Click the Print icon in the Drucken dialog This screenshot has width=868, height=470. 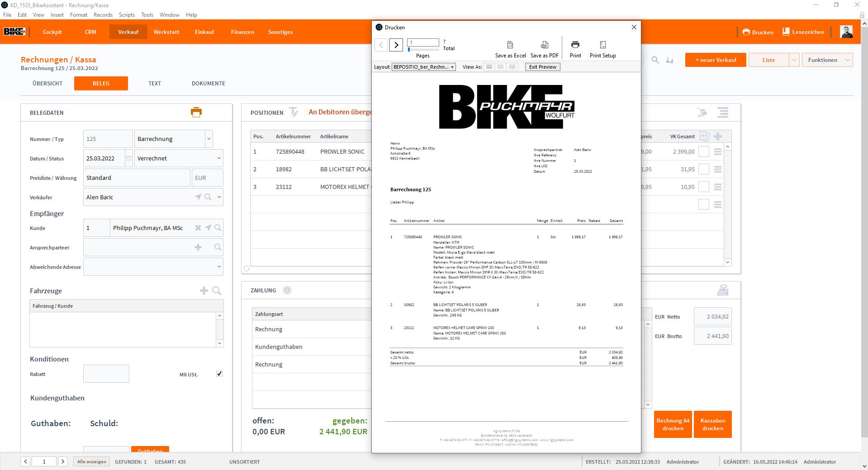tap(575, 49)
